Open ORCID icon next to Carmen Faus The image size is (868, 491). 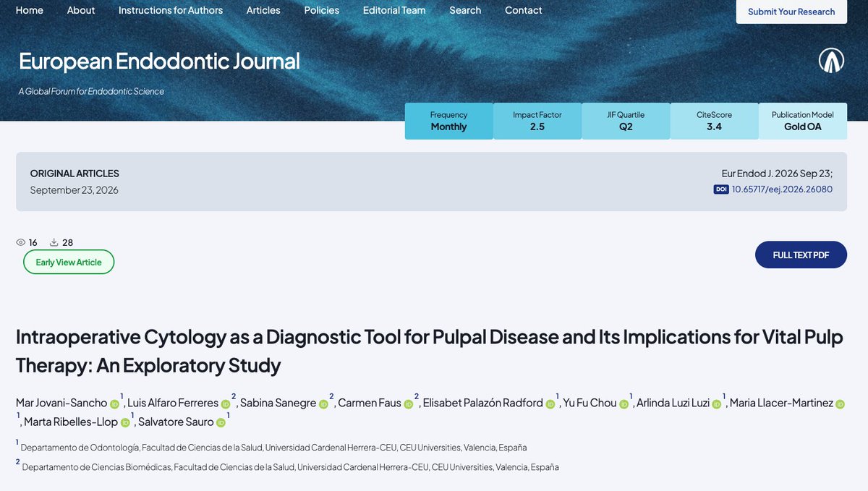coord(408,404)
